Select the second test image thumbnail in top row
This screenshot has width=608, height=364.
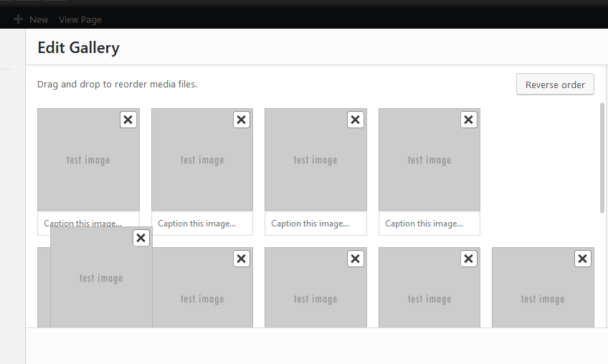click(202, 160)
